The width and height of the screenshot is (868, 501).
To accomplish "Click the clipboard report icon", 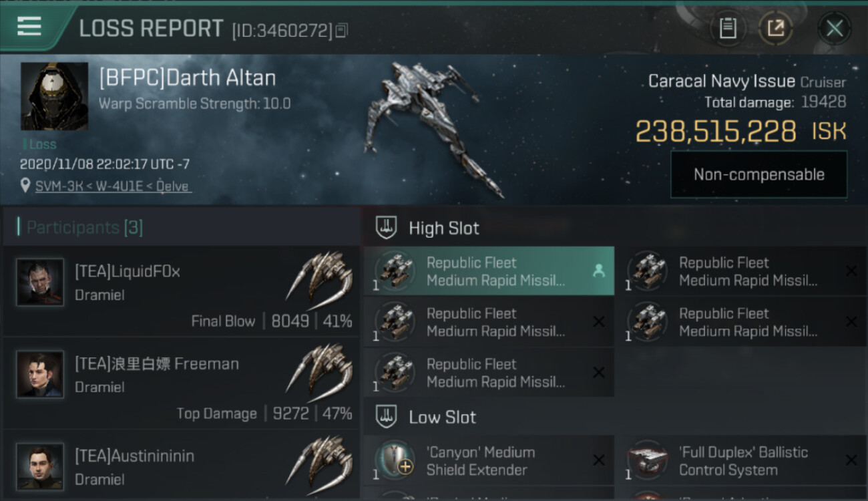I will click(x=728, y=28).
